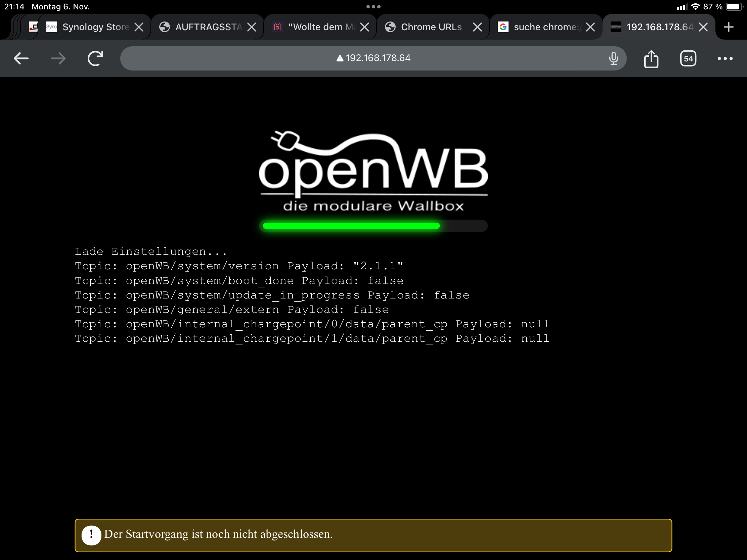747x560 pixels.
Task: Tap the iPad multitasking three dots
Action: [373, 7]
